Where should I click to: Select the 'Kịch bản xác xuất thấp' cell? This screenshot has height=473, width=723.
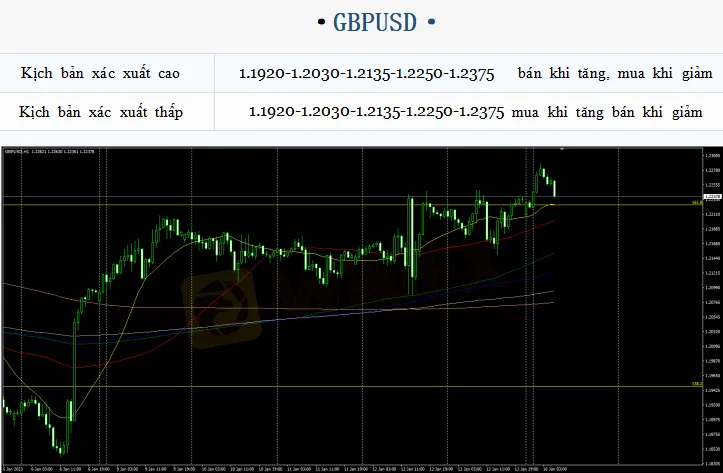click(x=107, y=112)
